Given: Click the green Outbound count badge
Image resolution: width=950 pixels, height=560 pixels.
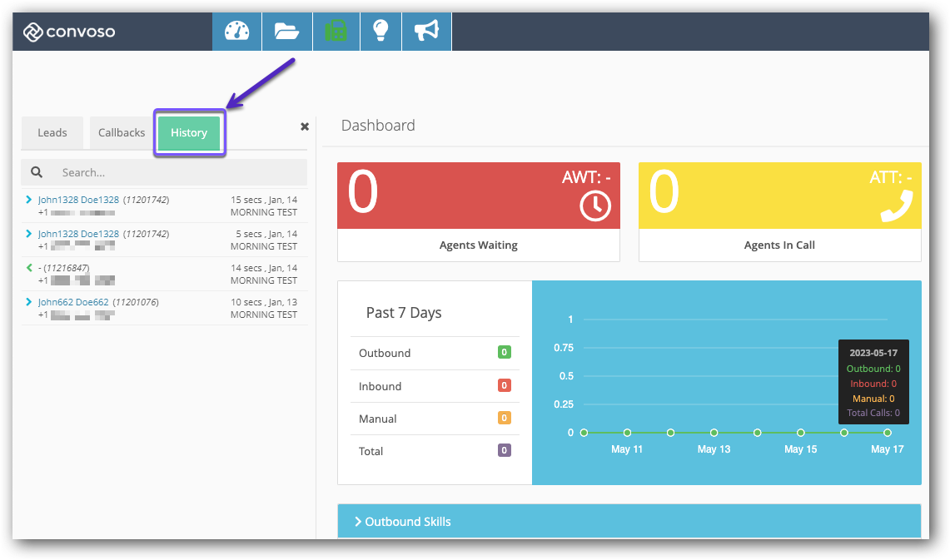Looking at the screenshot, I should tap(504, 353).
